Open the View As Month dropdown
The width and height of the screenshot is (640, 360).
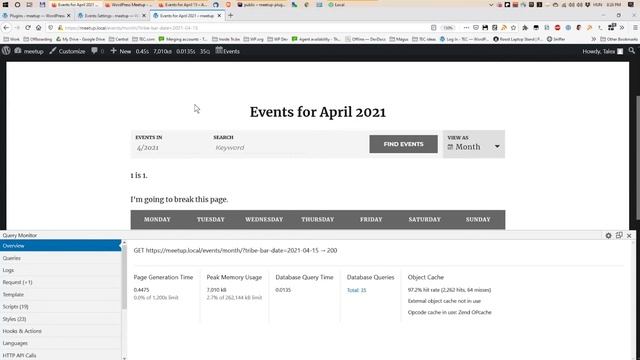click(x=474, y=144)
